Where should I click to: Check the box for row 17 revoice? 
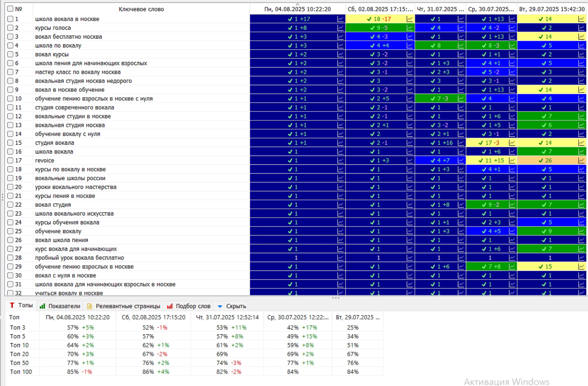coord(10,160)
